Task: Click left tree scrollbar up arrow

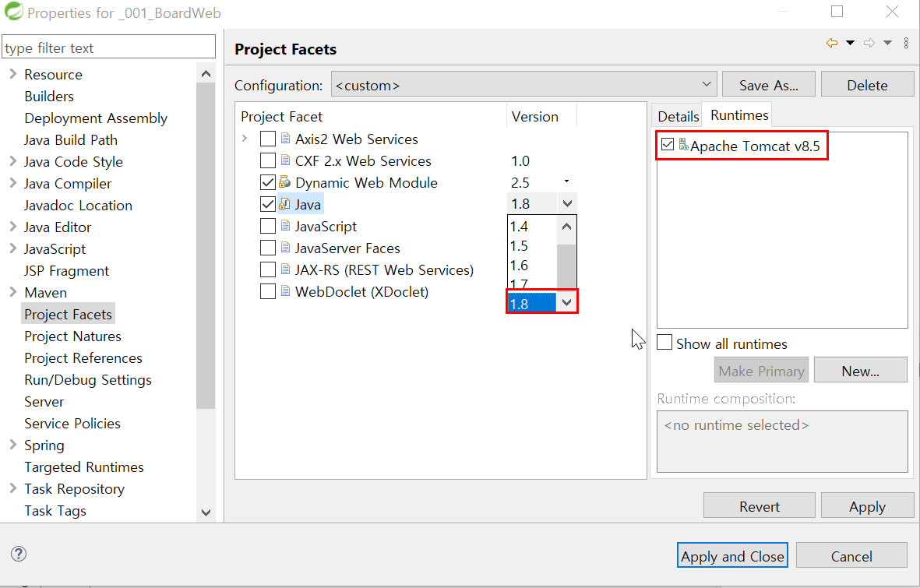Action: 206,73
